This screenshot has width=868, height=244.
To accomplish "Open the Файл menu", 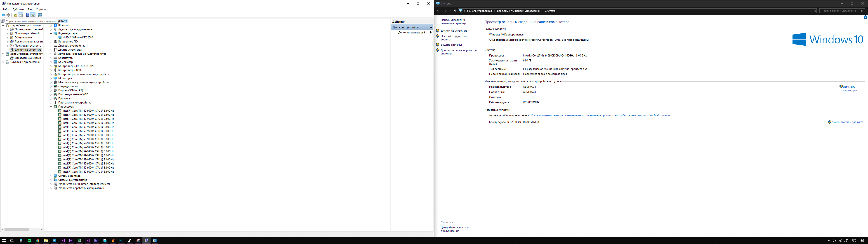I will pyautogui.click(x=6, y=9).
